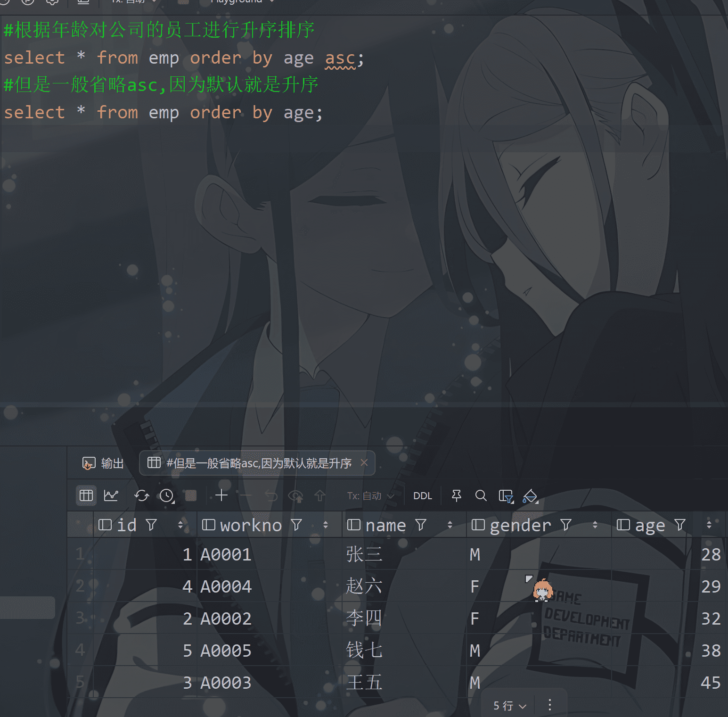Switch to table grid view
The image size is (728, 717).
point(86,495)
